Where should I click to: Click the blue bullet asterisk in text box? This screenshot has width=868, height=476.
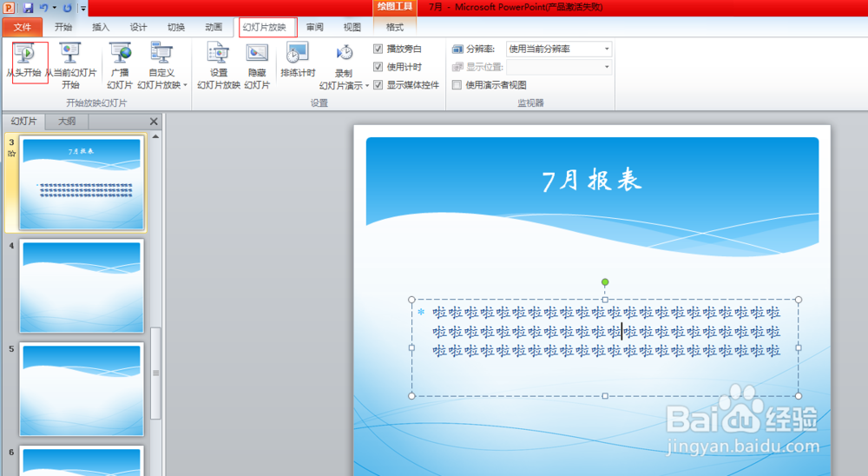click(421, 312)
